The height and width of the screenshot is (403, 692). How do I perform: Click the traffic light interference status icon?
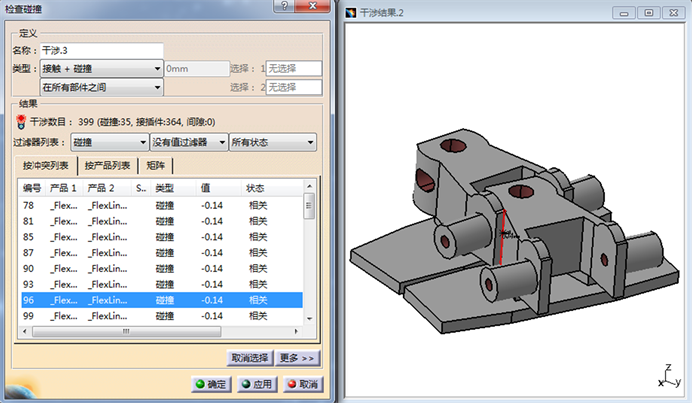21,121
